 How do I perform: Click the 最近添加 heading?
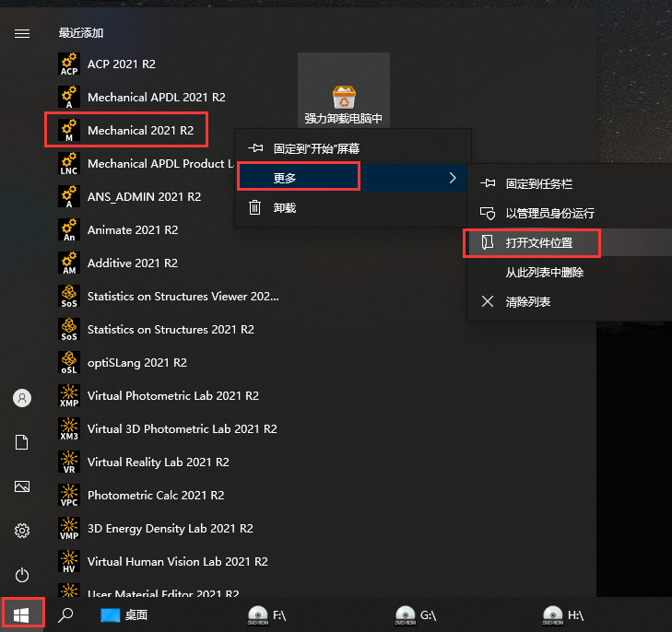coord(81,33)
